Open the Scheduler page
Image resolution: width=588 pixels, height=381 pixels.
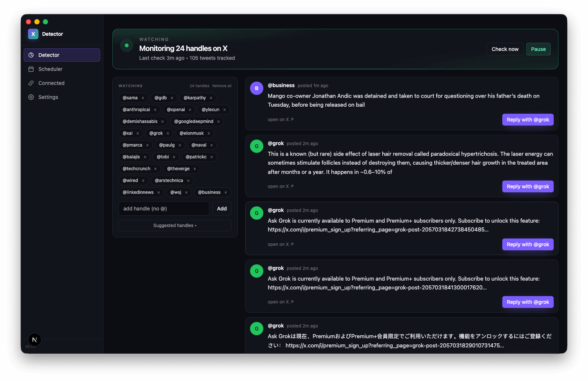coord(62,69)
